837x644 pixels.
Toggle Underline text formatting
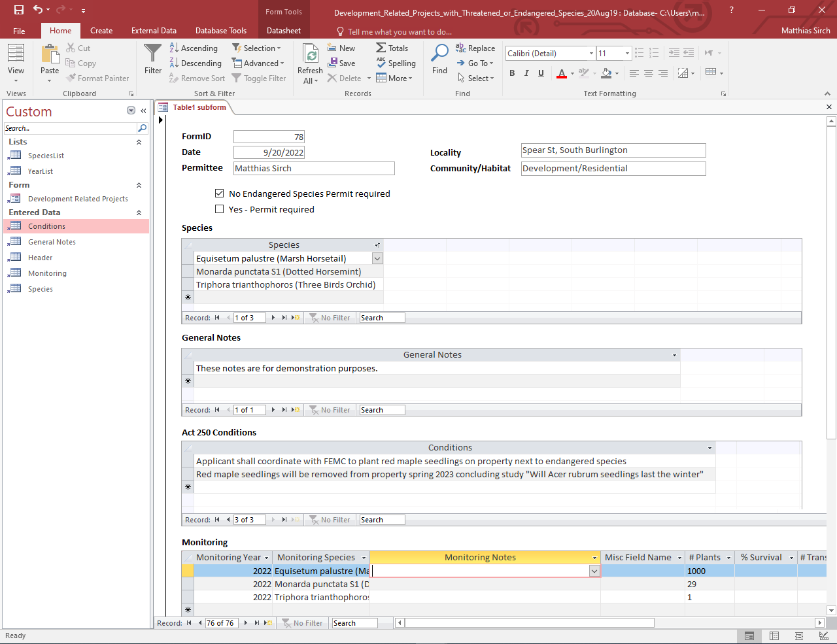pos(541,73)
